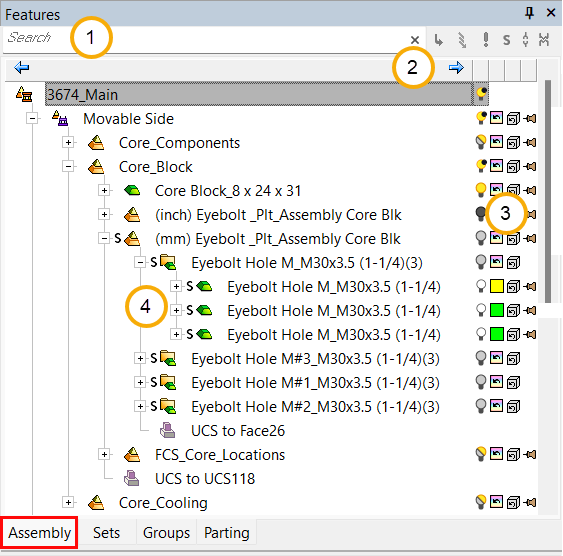Click the exclamation mark filter icon
The image size is (563, 556).
[486, 39]
